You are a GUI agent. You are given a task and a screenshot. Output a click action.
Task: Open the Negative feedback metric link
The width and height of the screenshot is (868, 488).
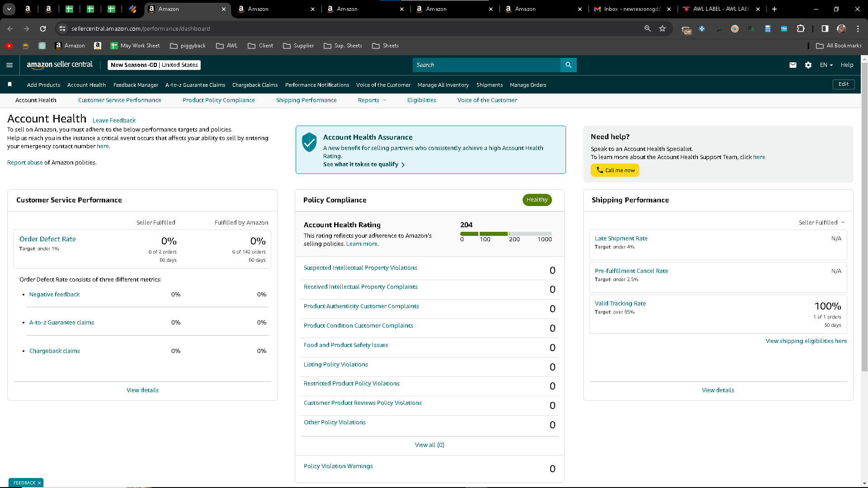pyautogui.click(x=54, y=295)
